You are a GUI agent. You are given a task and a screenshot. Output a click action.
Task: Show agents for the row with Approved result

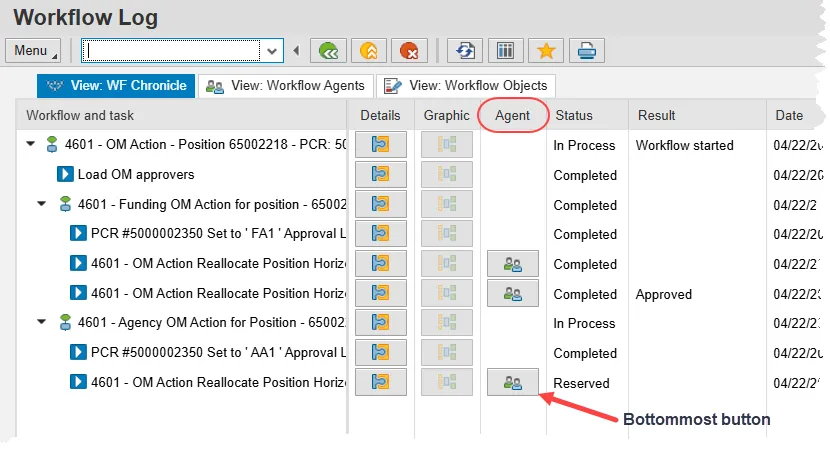click(x=512, y=293)
